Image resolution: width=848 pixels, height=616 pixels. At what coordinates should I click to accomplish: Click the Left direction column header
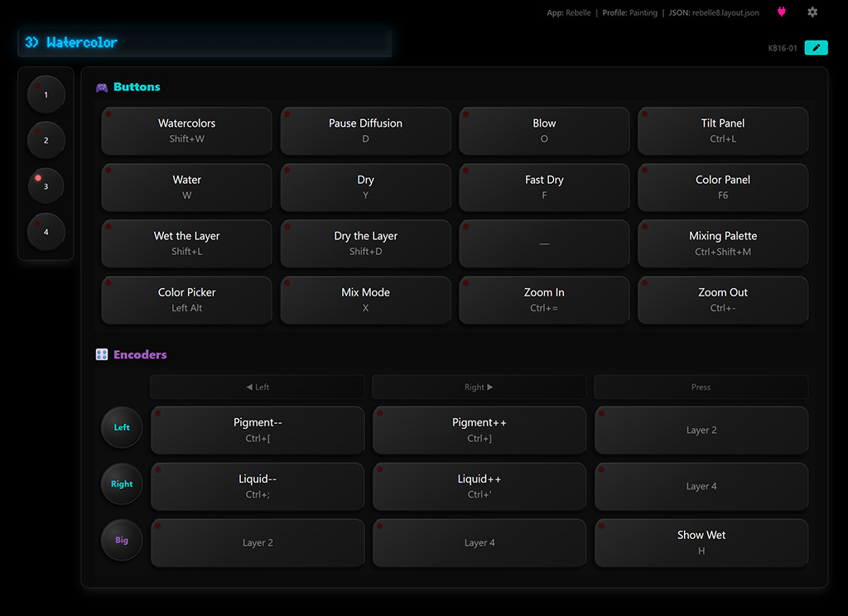258,387
